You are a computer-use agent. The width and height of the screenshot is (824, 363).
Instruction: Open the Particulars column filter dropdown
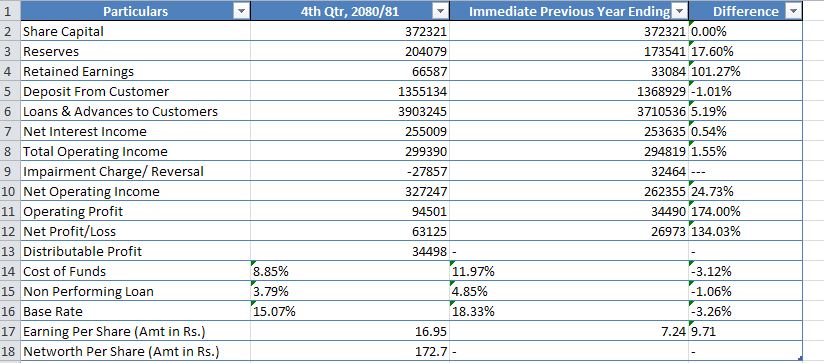point(241,12)
